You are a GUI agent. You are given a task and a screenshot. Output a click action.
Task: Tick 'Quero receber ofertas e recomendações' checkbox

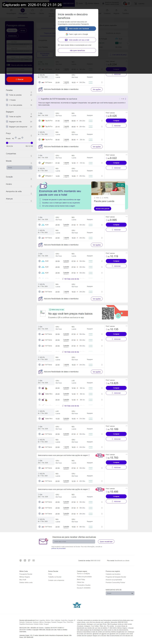(x=59, y=45)
